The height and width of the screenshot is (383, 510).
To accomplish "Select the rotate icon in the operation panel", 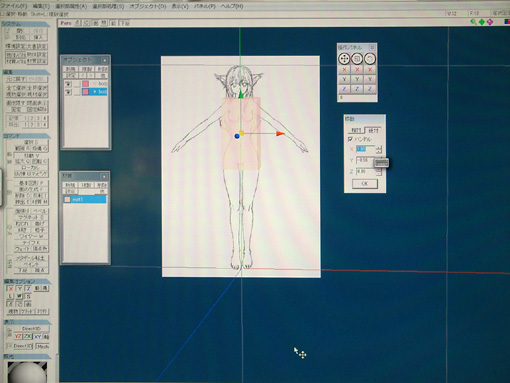I will tap(369, 59).
